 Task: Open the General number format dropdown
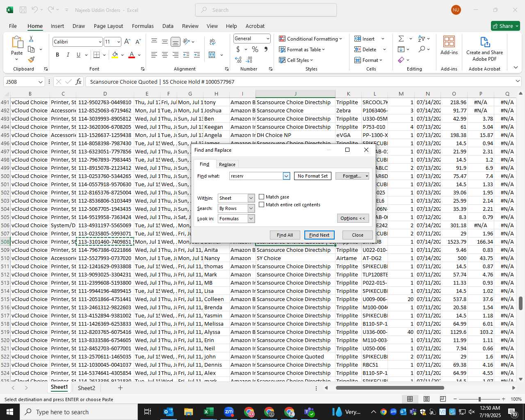(x=268, y=39)
